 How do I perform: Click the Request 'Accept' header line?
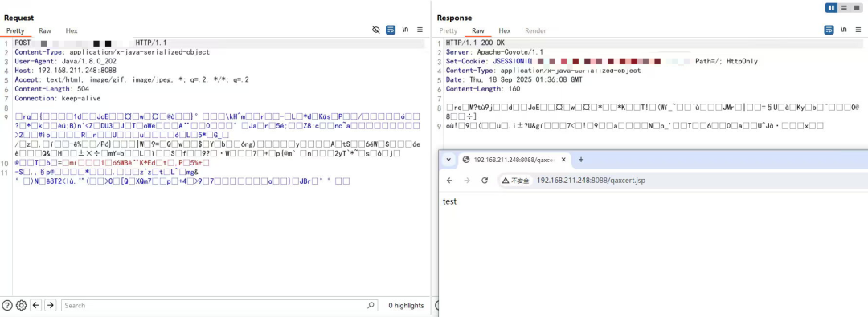pyautogui.click(x=132, y=79)
